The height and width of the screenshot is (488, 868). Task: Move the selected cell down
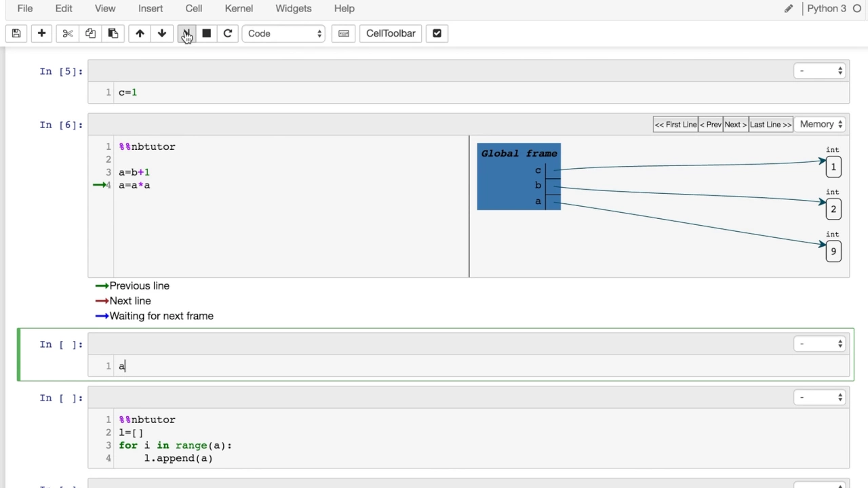pos(162,33)
